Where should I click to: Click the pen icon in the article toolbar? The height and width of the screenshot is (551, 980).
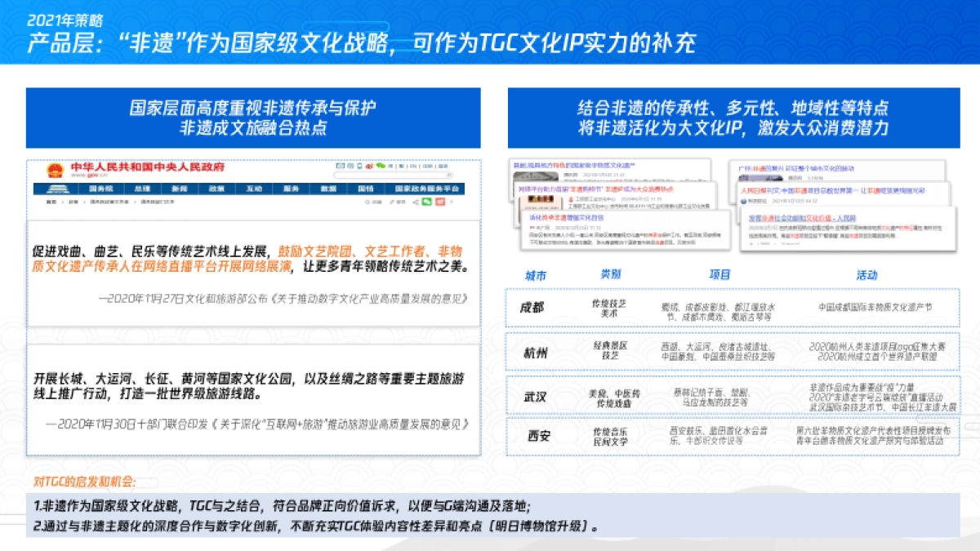point(391,202)
